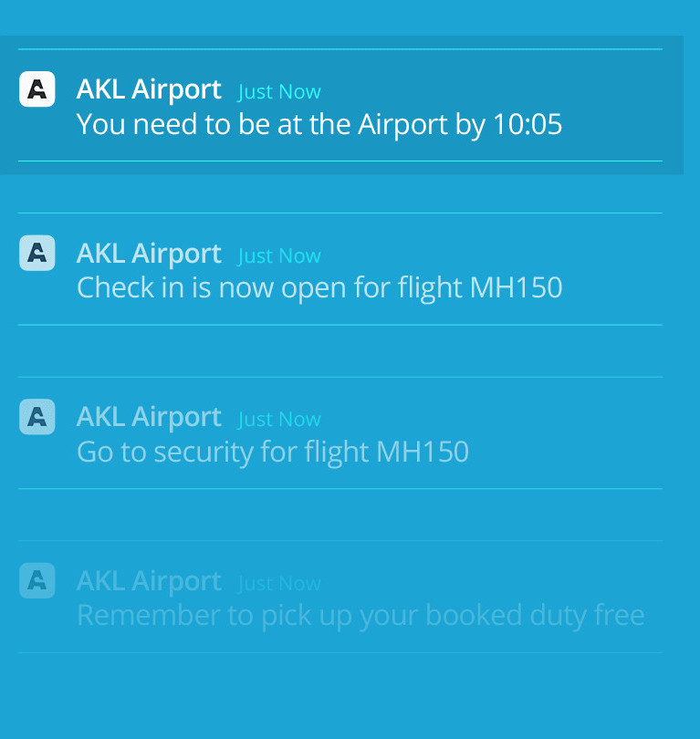Tap the AKL Airport icon on the 10:05 notification
The height and width of the screenshot is (739, 700).
tap(37, 89)
